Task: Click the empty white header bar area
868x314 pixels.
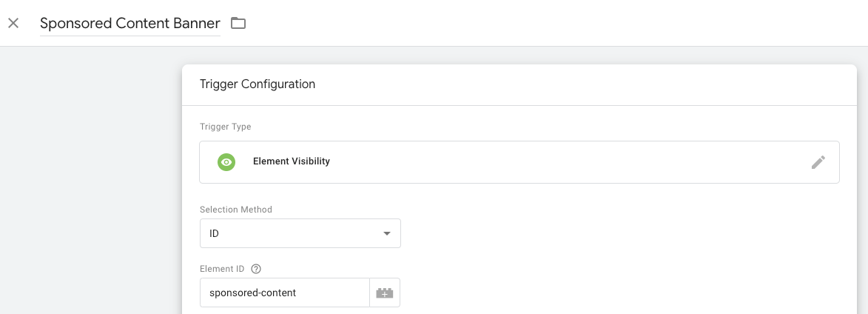Action: click(x=555, y=23)
